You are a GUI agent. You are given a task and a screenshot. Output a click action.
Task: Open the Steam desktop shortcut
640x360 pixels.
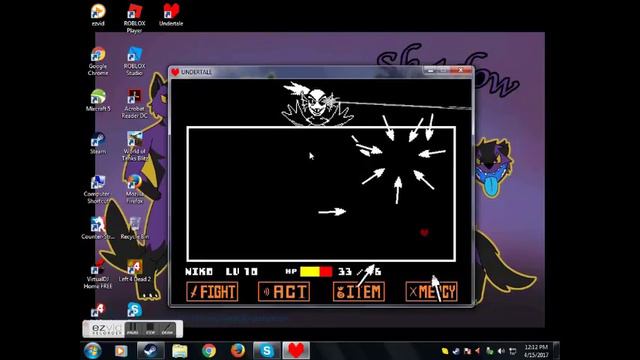(98, 143)
